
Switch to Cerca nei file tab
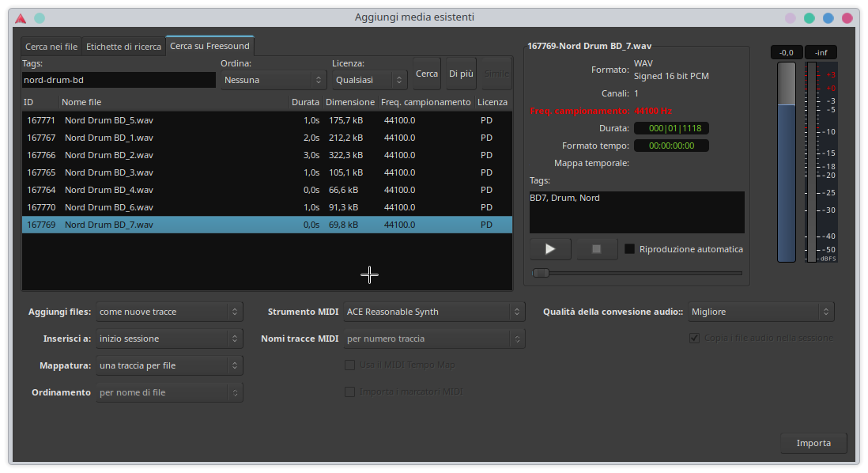(x=51, y=47)
